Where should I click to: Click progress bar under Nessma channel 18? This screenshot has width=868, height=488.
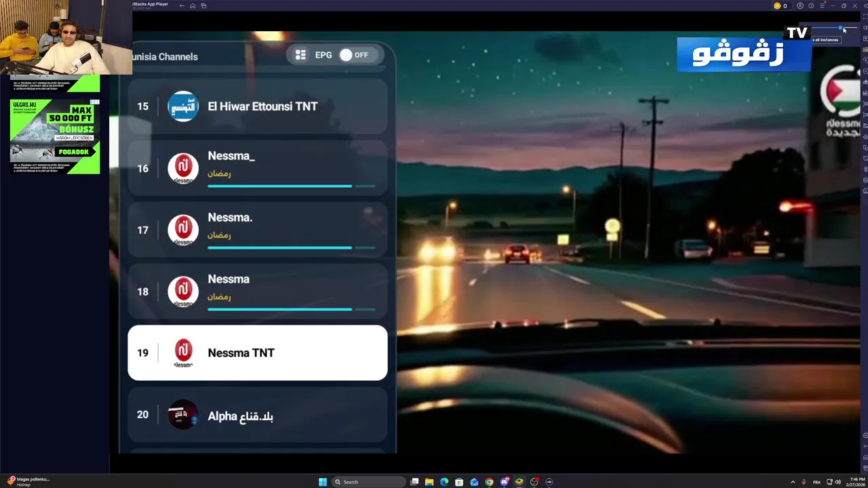292,309
